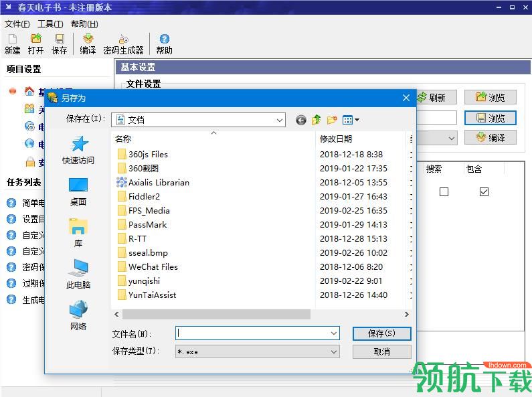Screen dimensions: 532x397
Task: Expand the 保存在 location dropdown
Action: 280,120
